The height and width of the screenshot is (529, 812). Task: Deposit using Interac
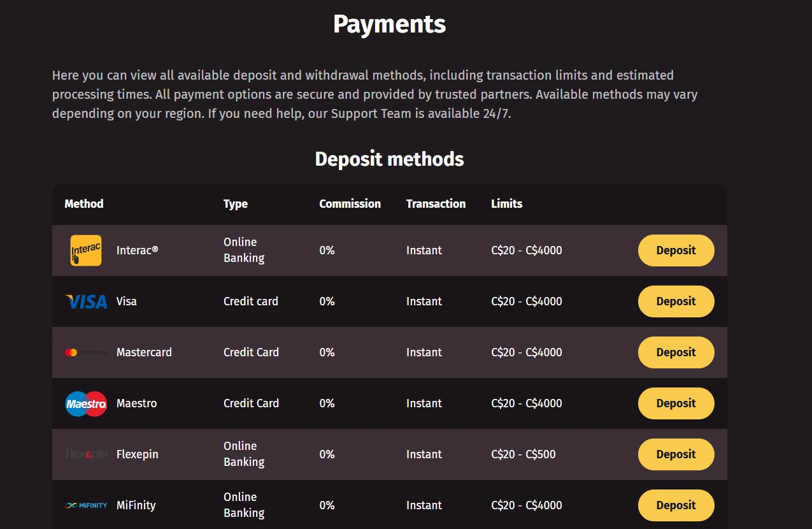click(x=676, y=250)
